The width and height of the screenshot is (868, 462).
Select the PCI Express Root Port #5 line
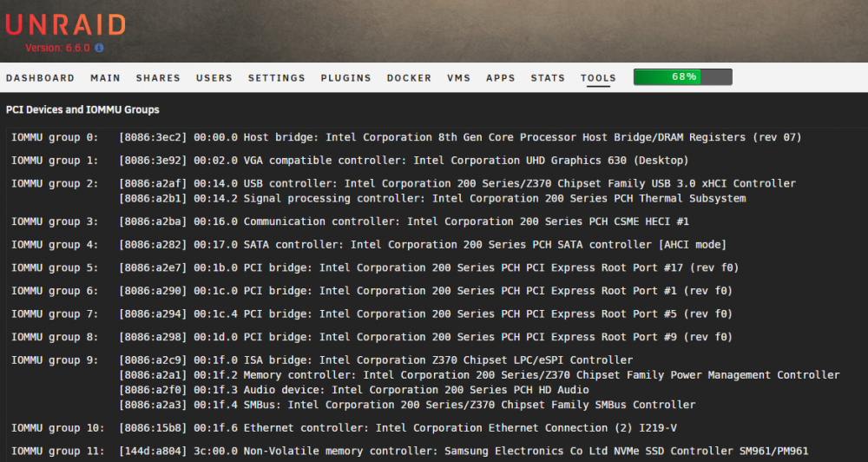[x=425, y=314]
